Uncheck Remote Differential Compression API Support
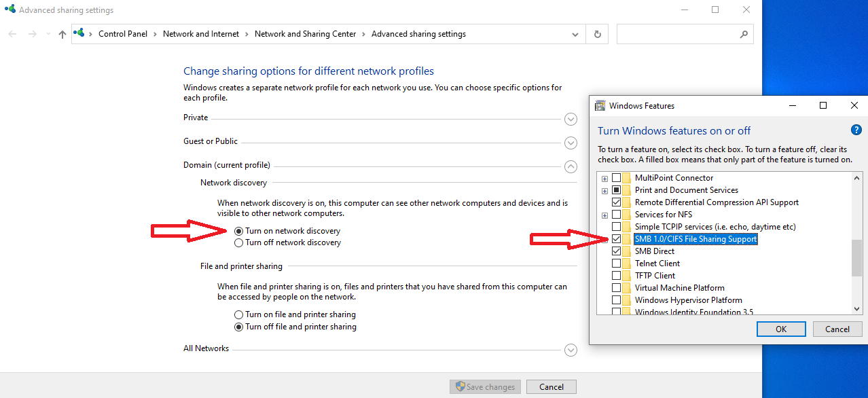868x398 pixels. click(616, 202)
